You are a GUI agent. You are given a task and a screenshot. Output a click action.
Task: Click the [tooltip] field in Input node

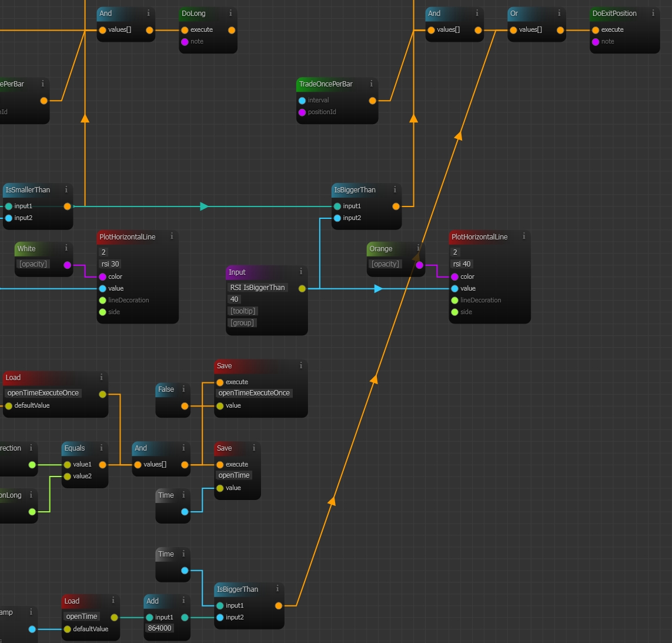(x=243, y=311)
